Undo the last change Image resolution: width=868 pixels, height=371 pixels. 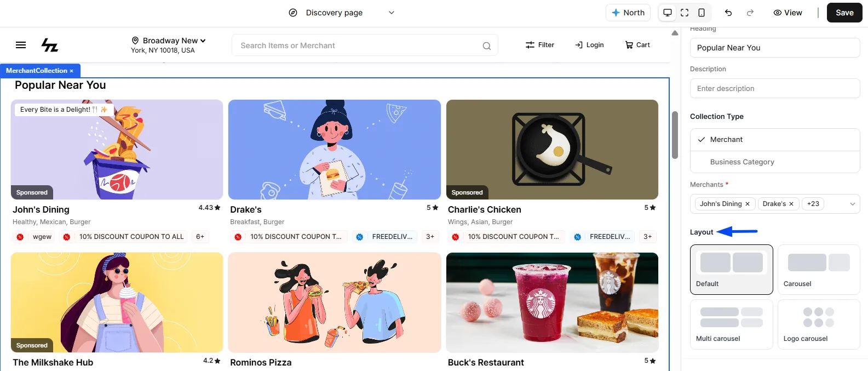pyautogui.click(x=728, y=13)
